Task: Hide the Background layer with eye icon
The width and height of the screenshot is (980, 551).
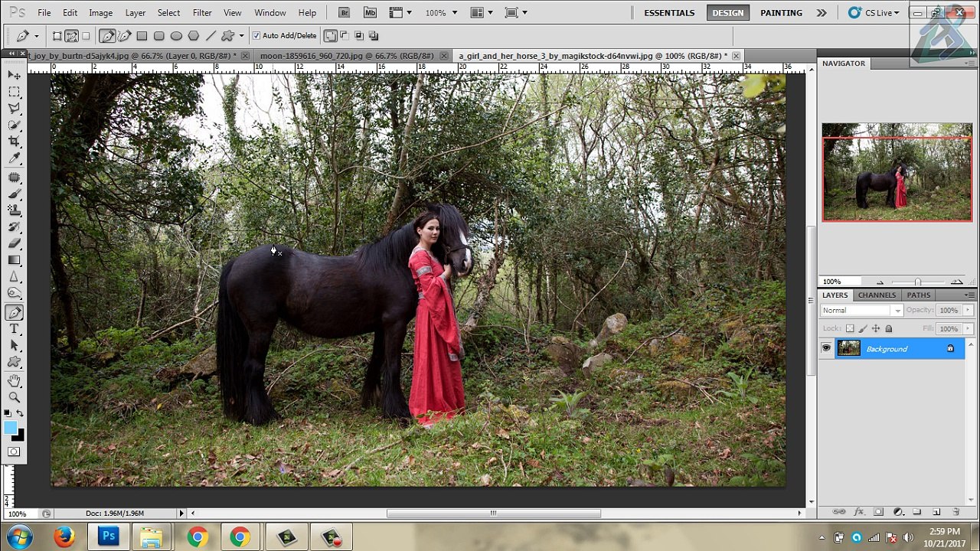Action: (826, 349)
